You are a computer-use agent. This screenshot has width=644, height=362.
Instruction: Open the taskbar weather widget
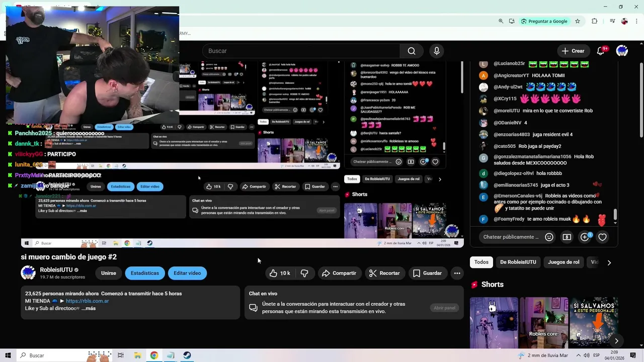pyautogui.click(x=543, y=355)
